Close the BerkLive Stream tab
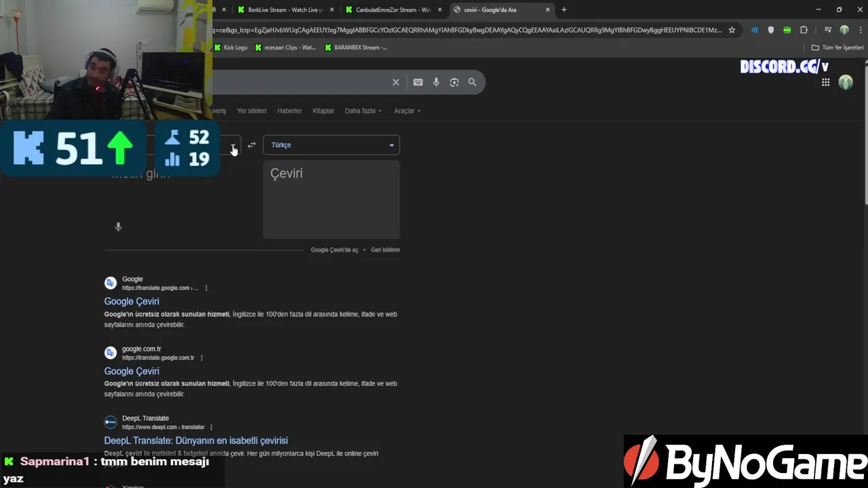Screen dimensions: 868x488 click(332, 9)
